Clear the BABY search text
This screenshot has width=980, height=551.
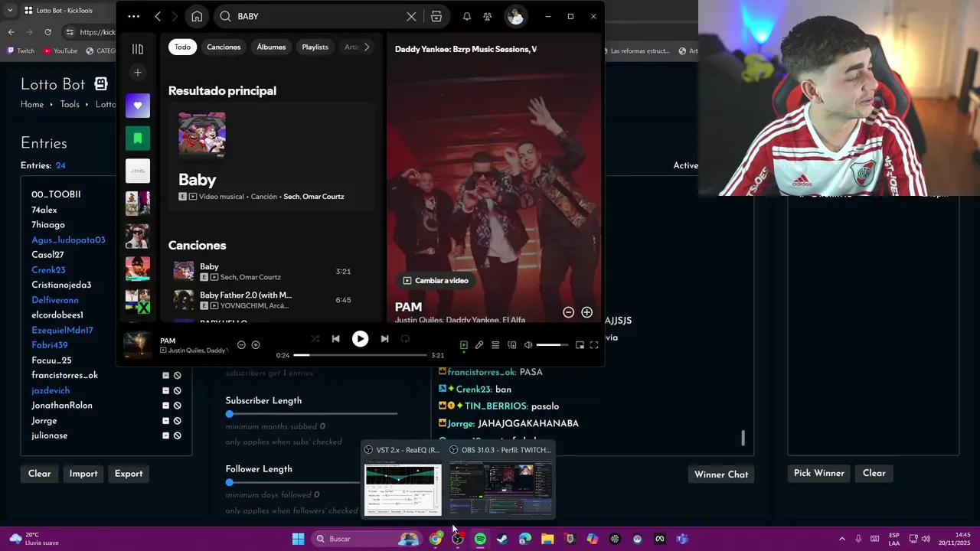411,16
